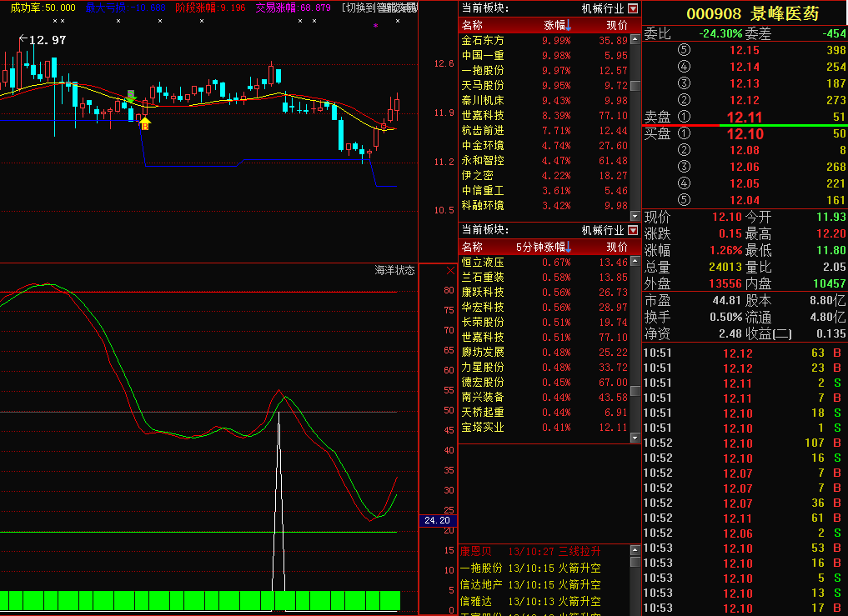848x616 pixels.
Task: Click the blue sort arrow beside the 涨幅 header
Action: pos(568,26)
